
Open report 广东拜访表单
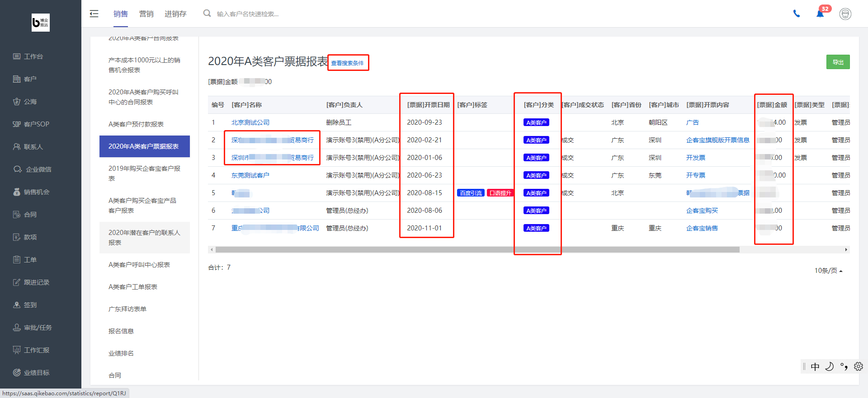[x=145, y=309]
